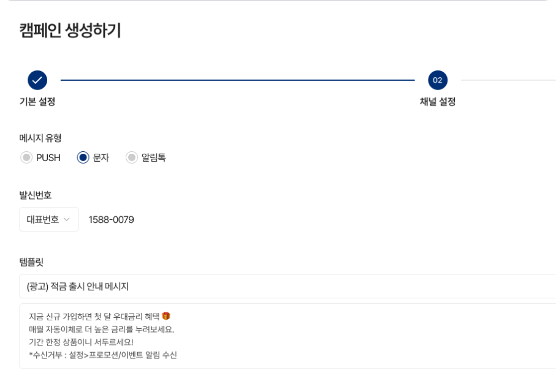Click the completed step checkmark icon

click(37, 79)
